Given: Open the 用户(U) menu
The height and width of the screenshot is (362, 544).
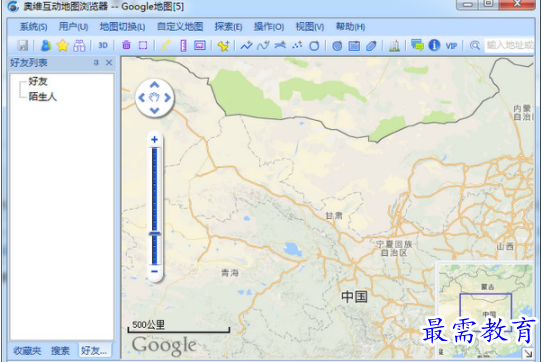Looking at the screenshot, I should point(73,27).
